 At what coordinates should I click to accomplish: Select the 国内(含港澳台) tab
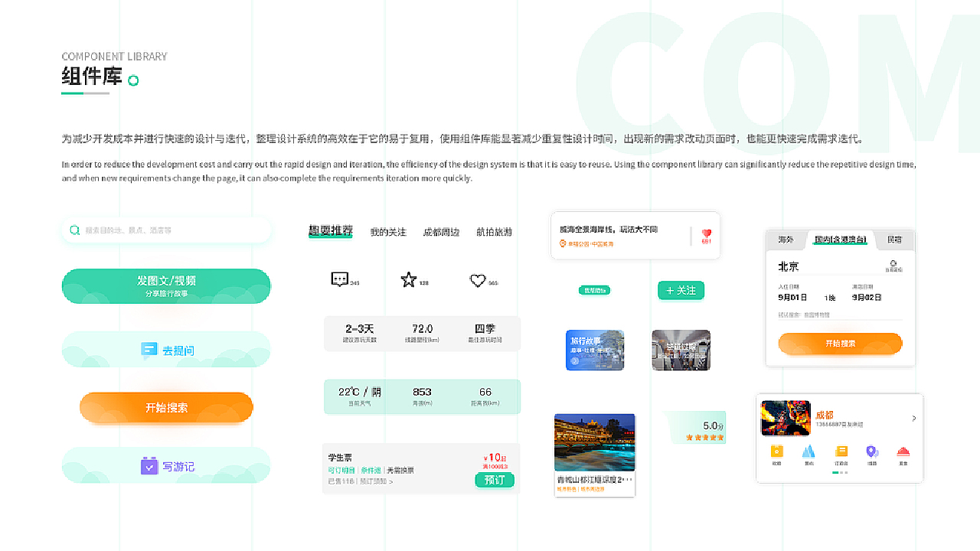pyautogui.click(x=841, y=240)
